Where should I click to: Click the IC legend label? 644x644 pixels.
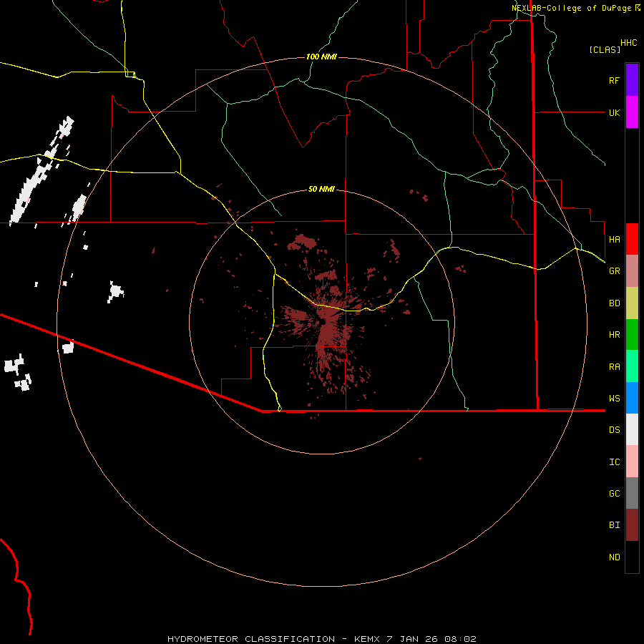(x=614, y=462)
